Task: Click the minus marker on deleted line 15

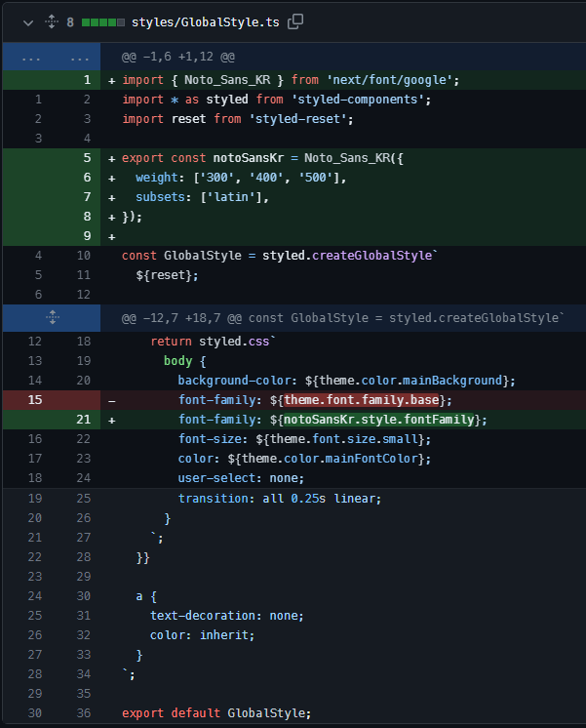Action: click(x=112, y=401)
